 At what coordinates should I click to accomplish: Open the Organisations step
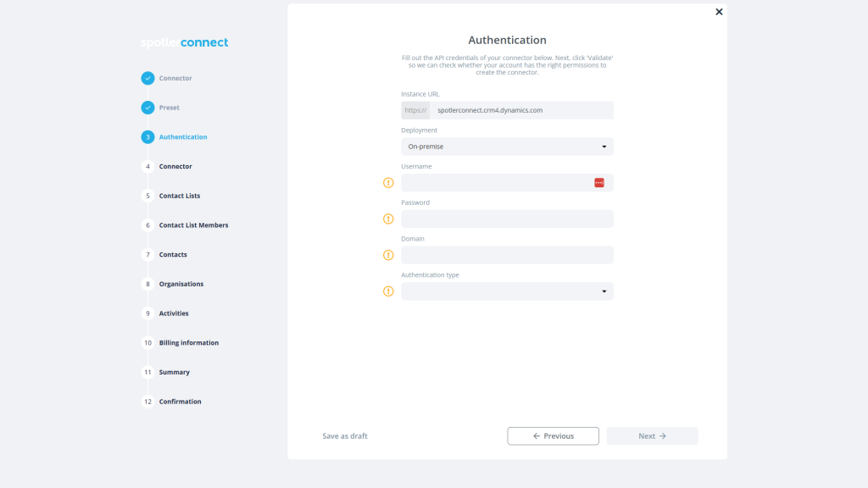[181, 284]
